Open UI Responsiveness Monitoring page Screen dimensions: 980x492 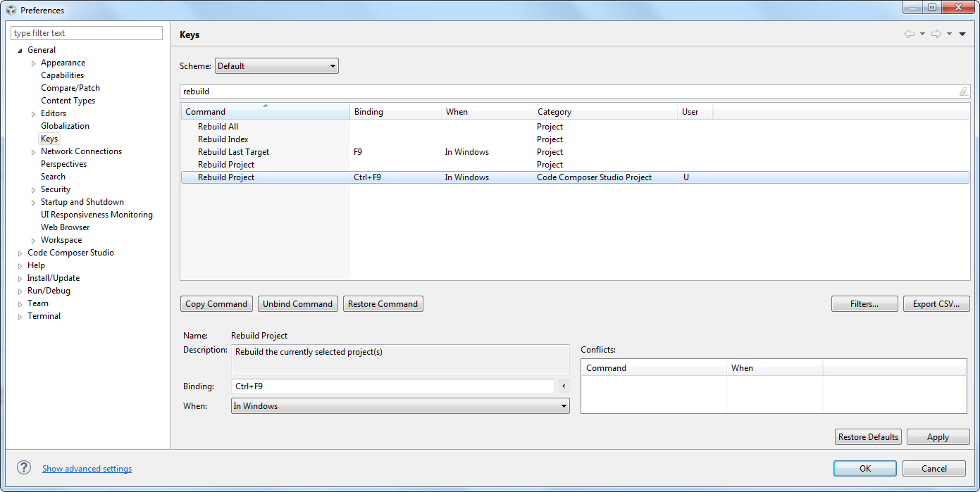[x=97, y=215]
